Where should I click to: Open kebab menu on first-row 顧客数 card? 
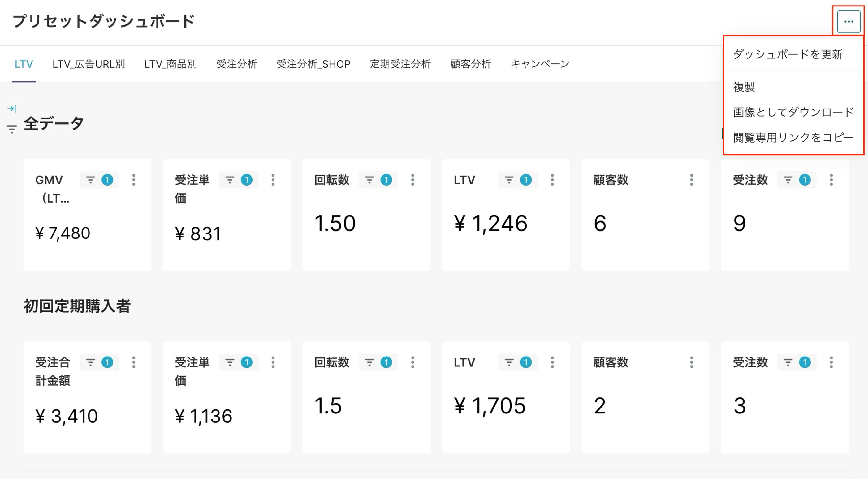[x=692, y=180]
